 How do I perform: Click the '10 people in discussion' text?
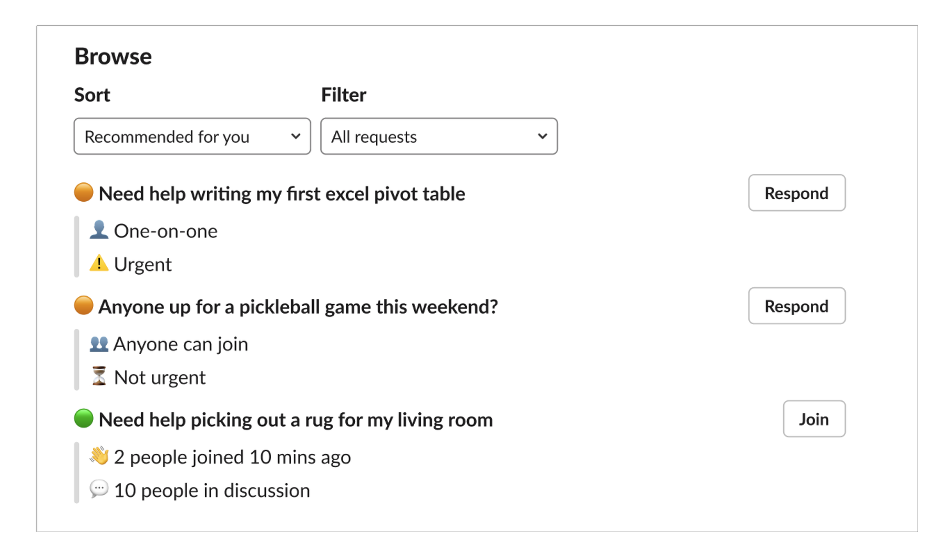(x=212, y=491)
